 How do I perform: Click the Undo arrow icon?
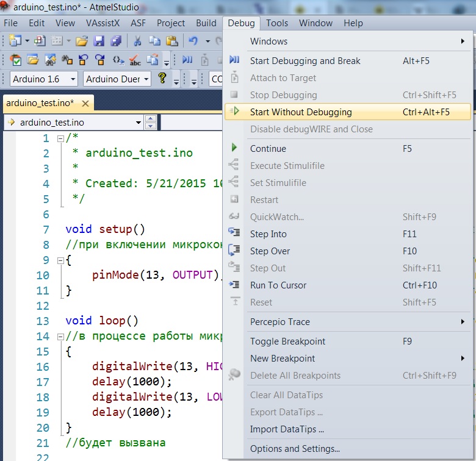coord(193,41)
